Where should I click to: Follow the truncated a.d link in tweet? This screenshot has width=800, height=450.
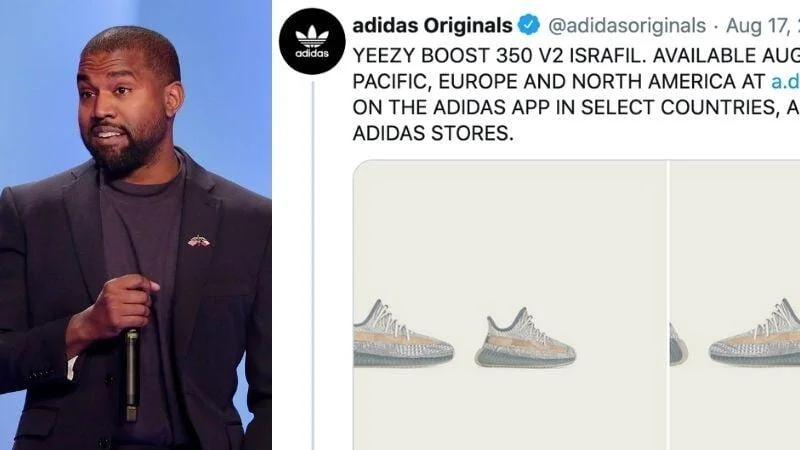[785, 81]
